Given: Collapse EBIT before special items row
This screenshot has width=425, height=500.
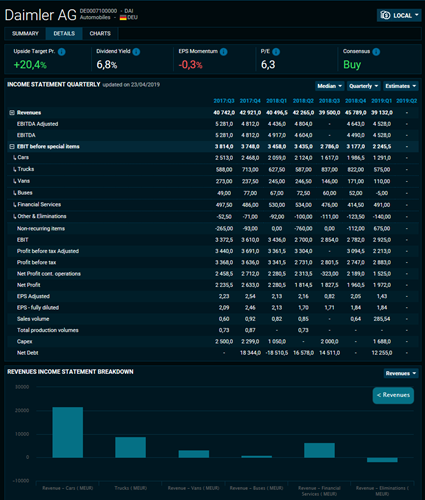Looking at the screenshot, I should 12,147.
